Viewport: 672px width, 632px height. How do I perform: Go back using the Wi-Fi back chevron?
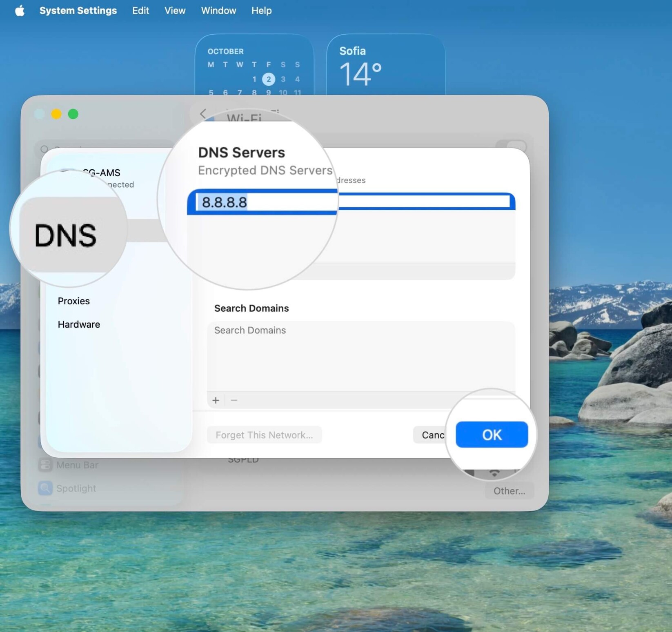tap(203, 113)
